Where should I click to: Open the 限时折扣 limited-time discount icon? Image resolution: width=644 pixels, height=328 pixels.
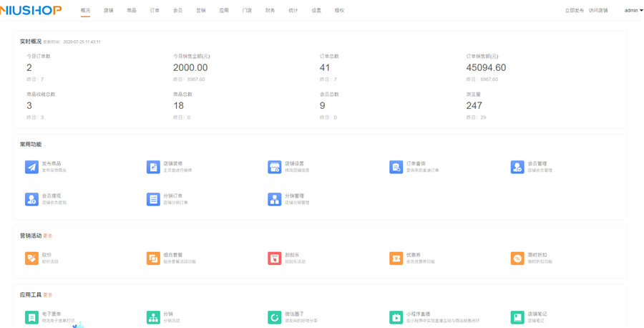click(517, 258)
